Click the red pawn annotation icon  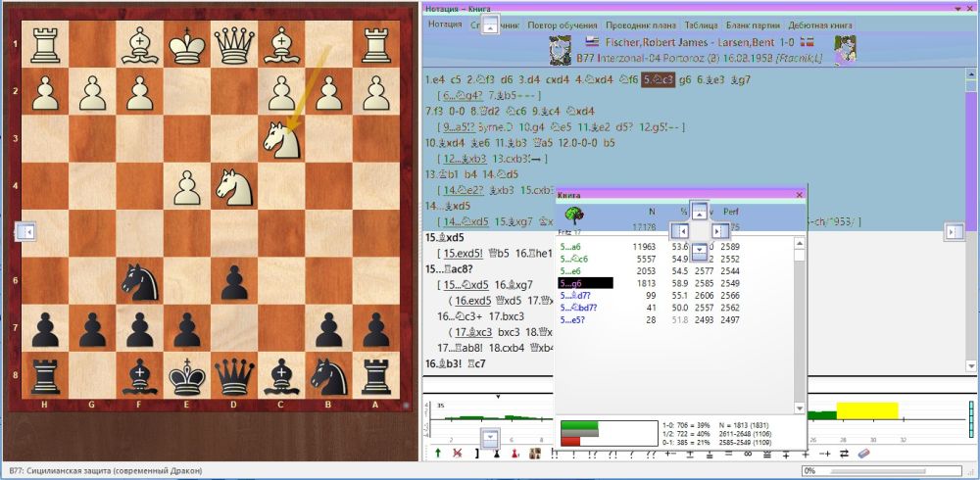click(516, 455)
